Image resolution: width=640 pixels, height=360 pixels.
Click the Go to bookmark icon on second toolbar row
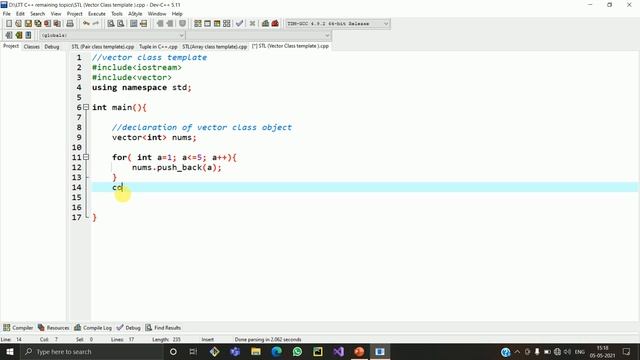(28, 36)
